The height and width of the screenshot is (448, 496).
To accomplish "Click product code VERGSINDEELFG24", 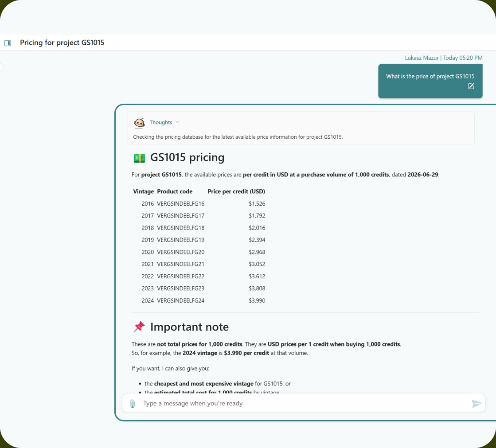I will pyautogui.click(x=180, y=301).
